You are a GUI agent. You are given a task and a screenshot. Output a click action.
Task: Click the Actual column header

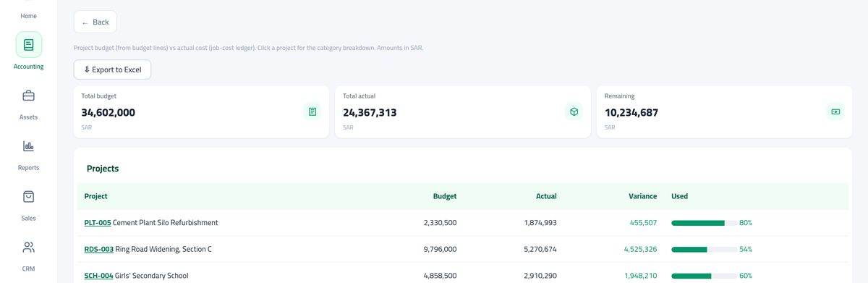pos(546,196)
